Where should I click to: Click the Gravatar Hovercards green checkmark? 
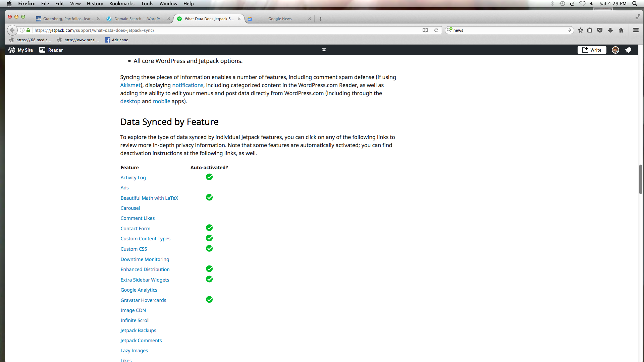click(x=209, y=300)
